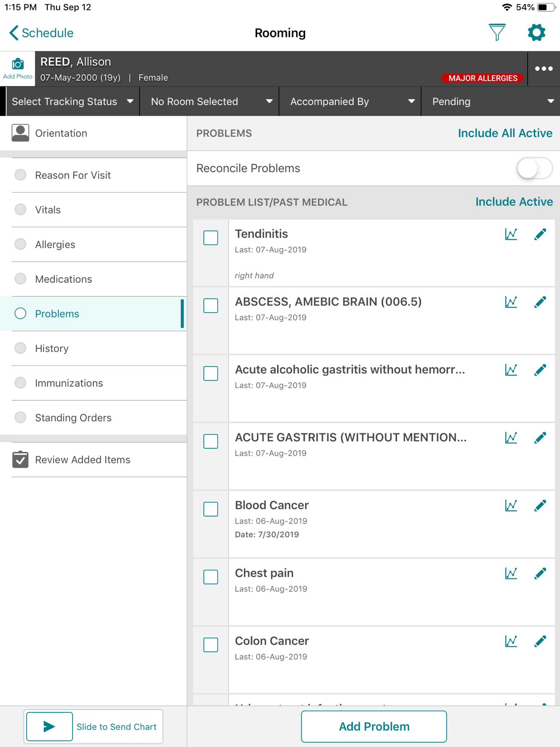Tap the Date: 7/30/2019 text

(267, 534)
